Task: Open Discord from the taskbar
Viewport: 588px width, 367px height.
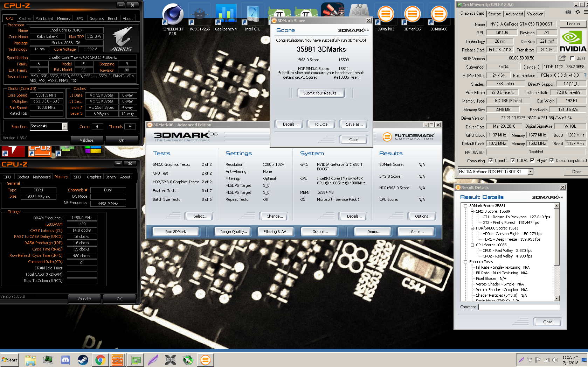Action: coord(65,360)
